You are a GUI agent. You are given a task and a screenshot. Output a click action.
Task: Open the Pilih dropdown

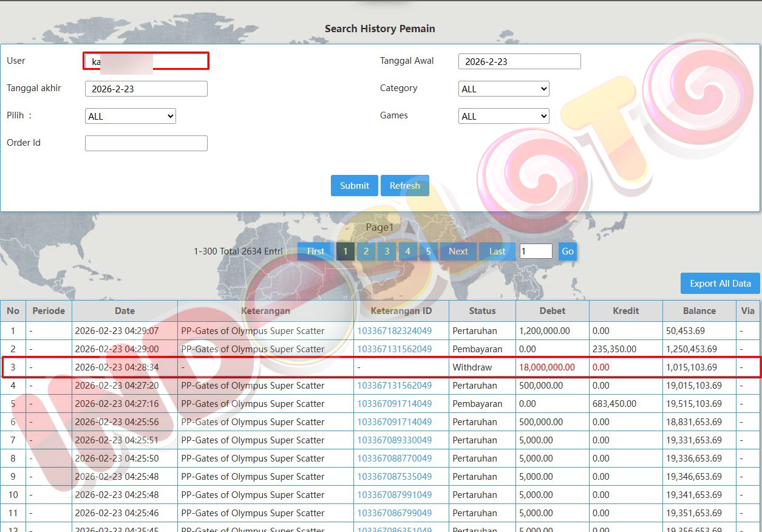(130, 116)
